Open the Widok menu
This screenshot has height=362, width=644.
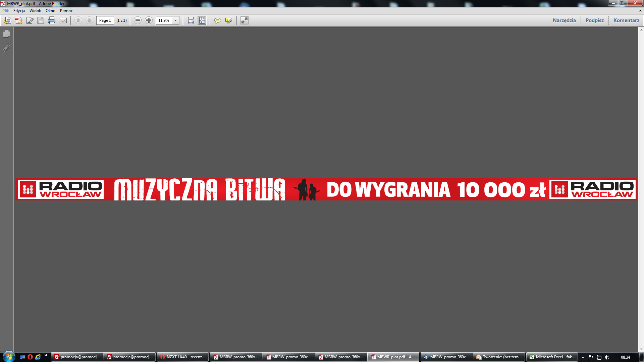(35, 11)
